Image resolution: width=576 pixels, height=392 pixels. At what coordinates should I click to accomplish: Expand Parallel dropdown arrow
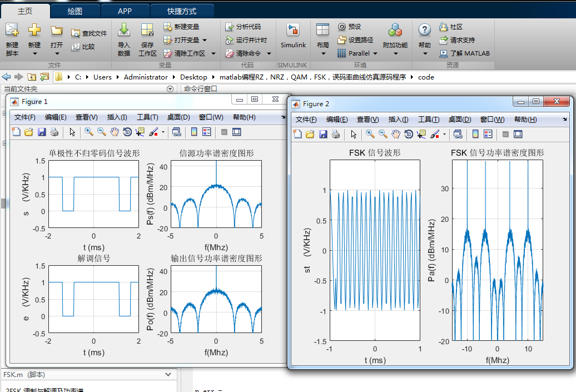(375, 53)
